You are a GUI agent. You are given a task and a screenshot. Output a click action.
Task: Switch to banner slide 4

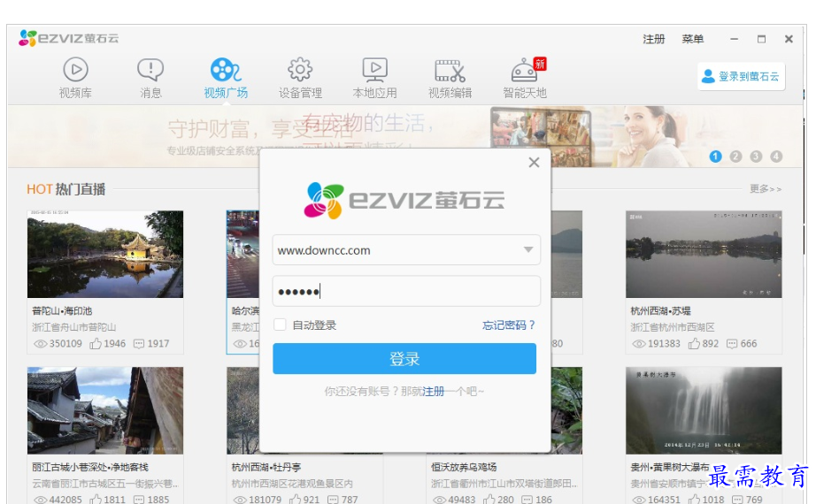tap(776, 156)
